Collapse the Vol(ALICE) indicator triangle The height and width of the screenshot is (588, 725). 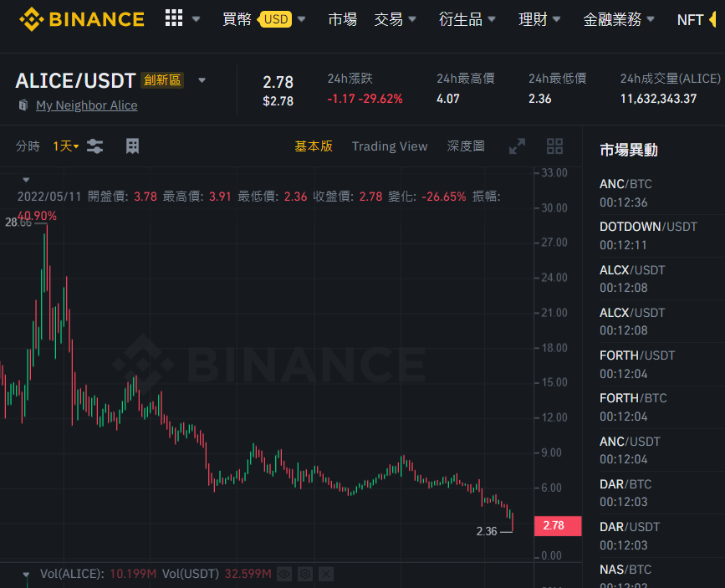[x=26, y=574]
